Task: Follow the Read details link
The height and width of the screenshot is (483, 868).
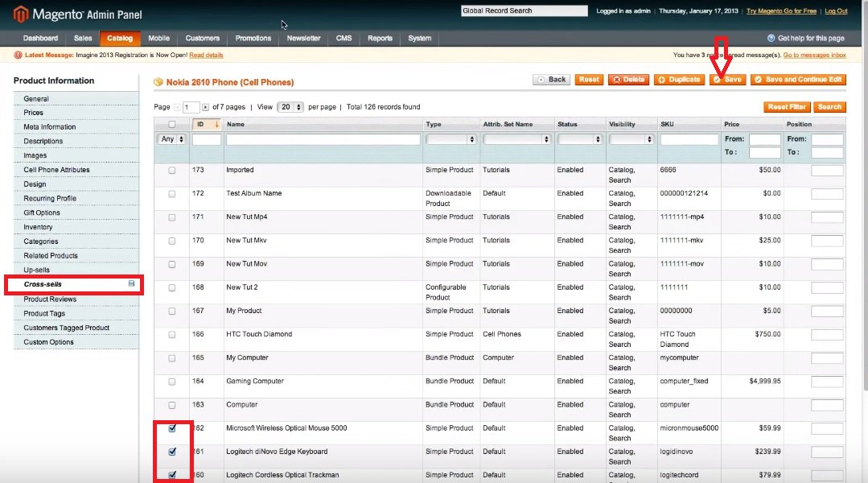Action: (x=206, y=55)
